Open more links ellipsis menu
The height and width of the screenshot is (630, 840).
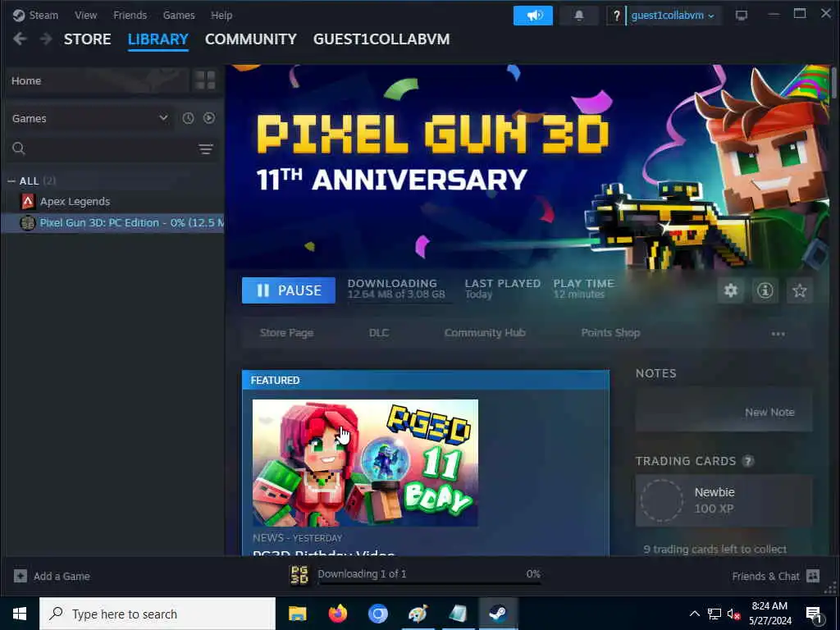point(778,334)
